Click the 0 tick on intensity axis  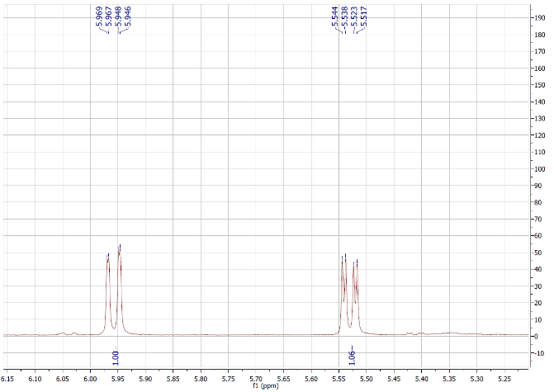pos(536,336)
